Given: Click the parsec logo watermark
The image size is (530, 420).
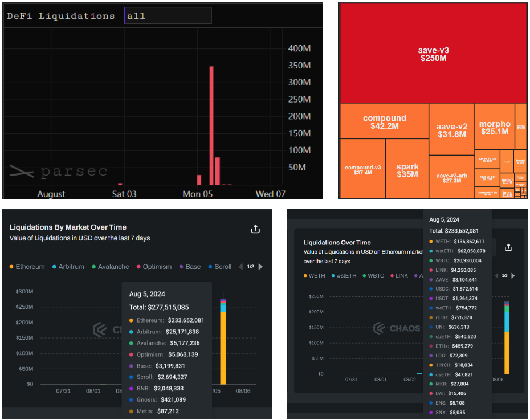Looking at the screenshot, I should [59, 172].
